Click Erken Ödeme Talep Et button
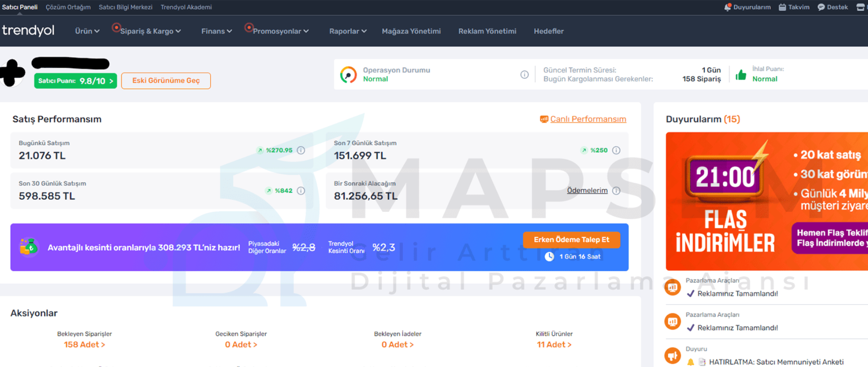868x367 pixels. (571, 239)
